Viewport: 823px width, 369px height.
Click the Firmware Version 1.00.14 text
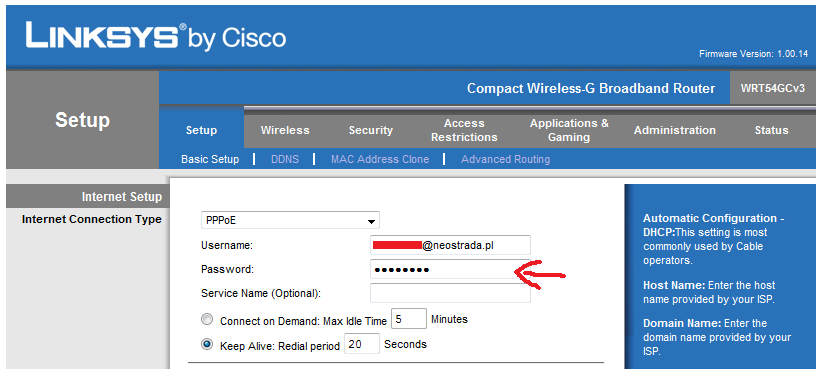tap(754, 54)
